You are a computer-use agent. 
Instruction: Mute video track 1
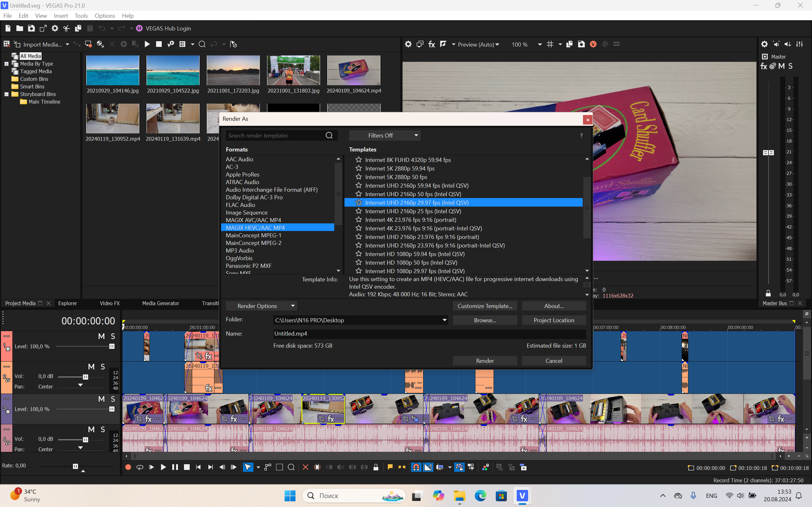(x=101, y=336)
